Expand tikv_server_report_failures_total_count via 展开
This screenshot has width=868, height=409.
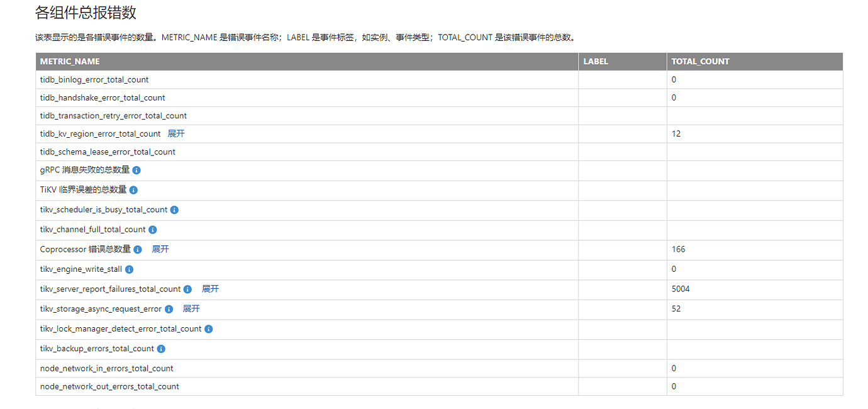210,289
